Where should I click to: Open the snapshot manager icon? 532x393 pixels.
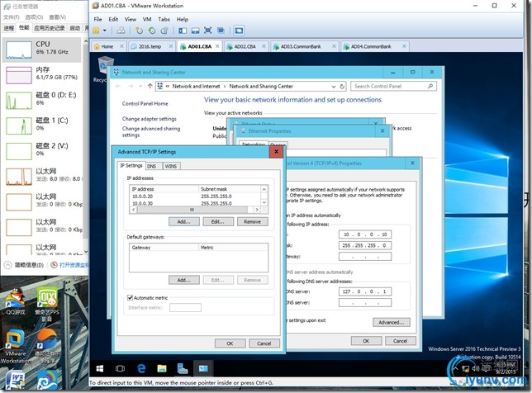[x=164, y=31]
